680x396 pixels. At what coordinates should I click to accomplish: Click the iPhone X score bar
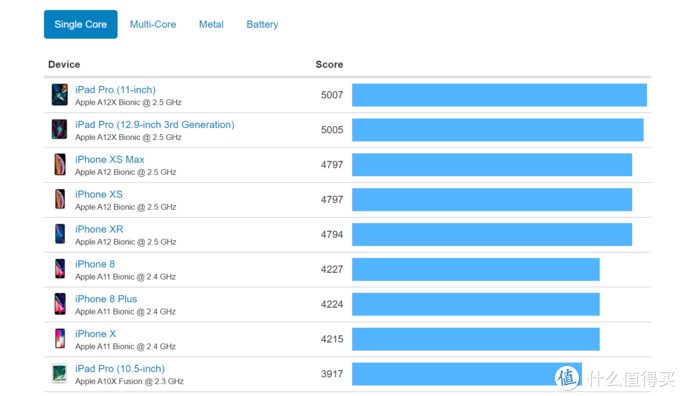click(476, 339)
